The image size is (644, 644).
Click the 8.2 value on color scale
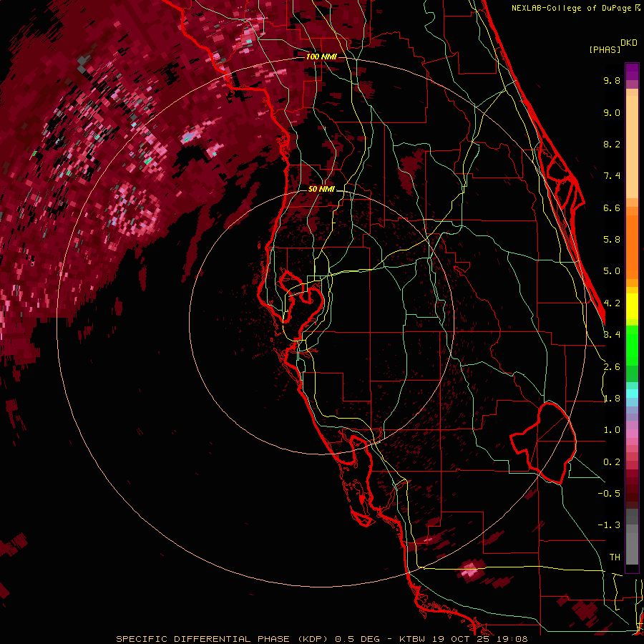pos(612,144)
